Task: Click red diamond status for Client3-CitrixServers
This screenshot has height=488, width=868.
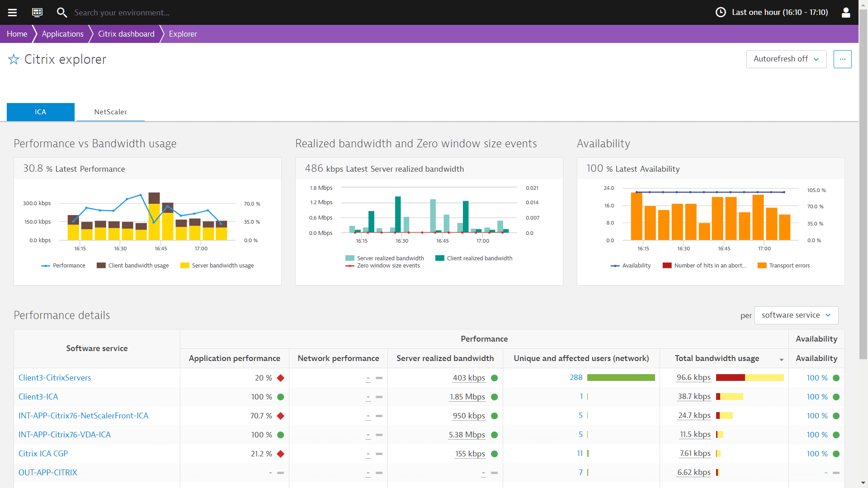Action: point(280,378)
